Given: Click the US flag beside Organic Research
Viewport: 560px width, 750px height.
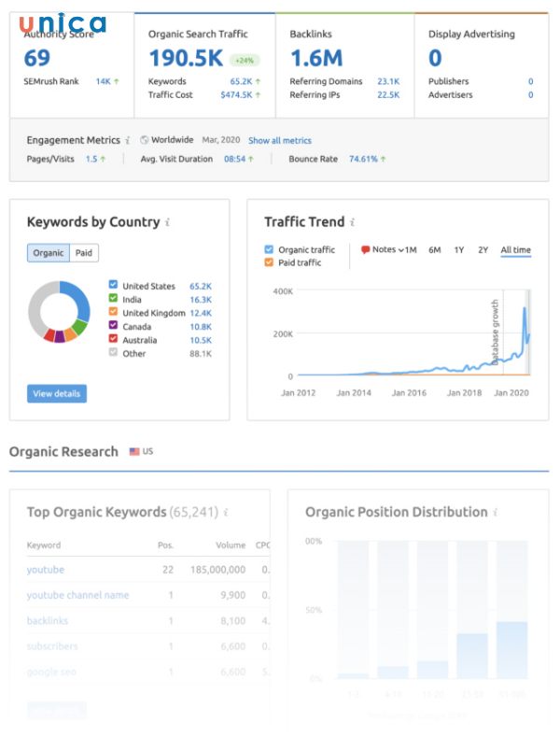Looking at the screenshot, I should pos(135,452).
